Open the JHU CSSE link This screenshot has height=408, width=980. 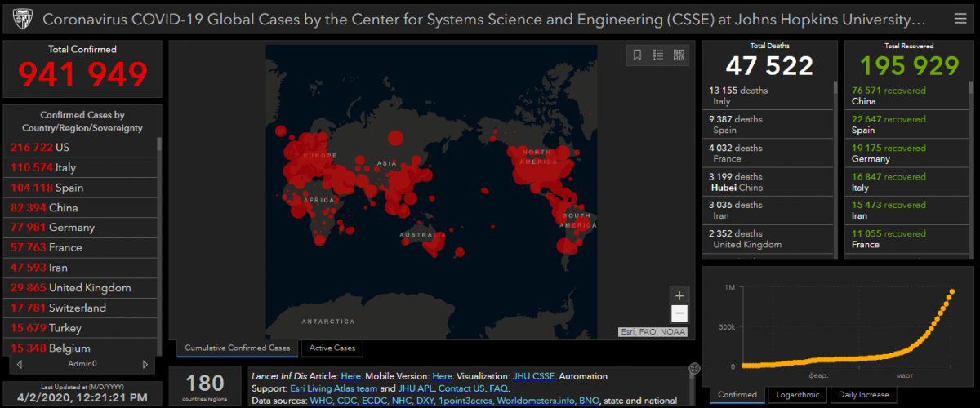point(534,376)
